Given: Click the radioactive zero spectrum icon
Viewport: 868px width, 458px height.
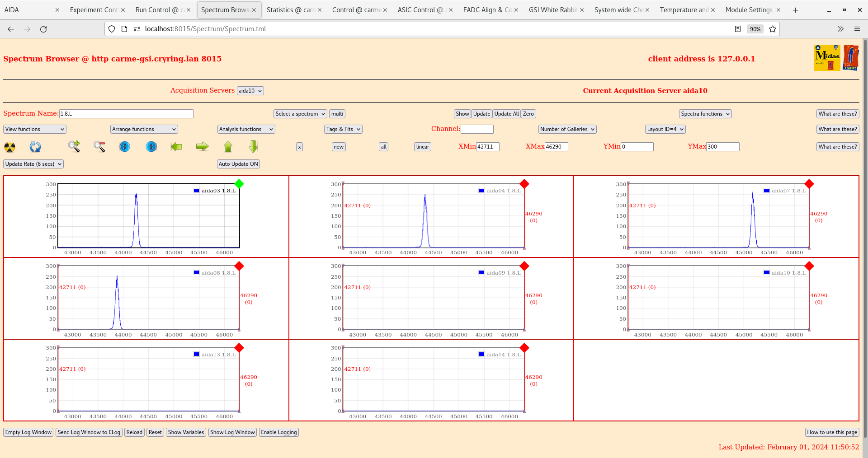Looking at the screenshot, I should pos(9,147).
